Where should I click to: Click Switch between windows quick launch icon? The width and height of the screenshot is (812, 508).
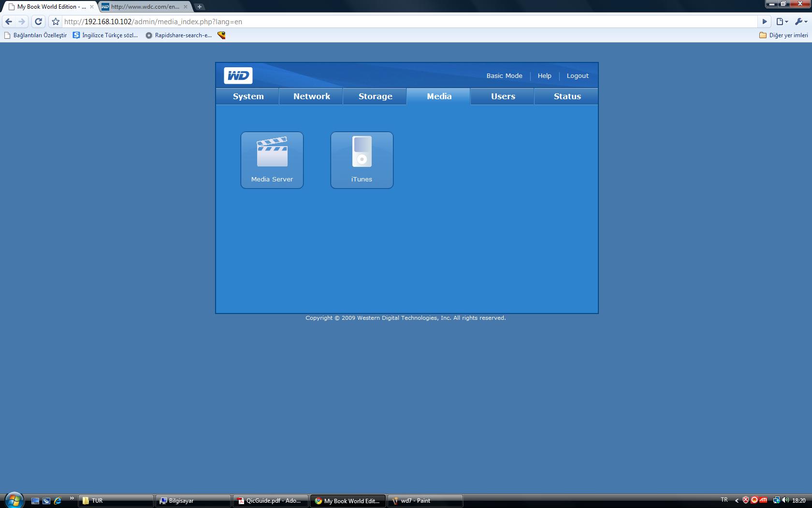46,501
